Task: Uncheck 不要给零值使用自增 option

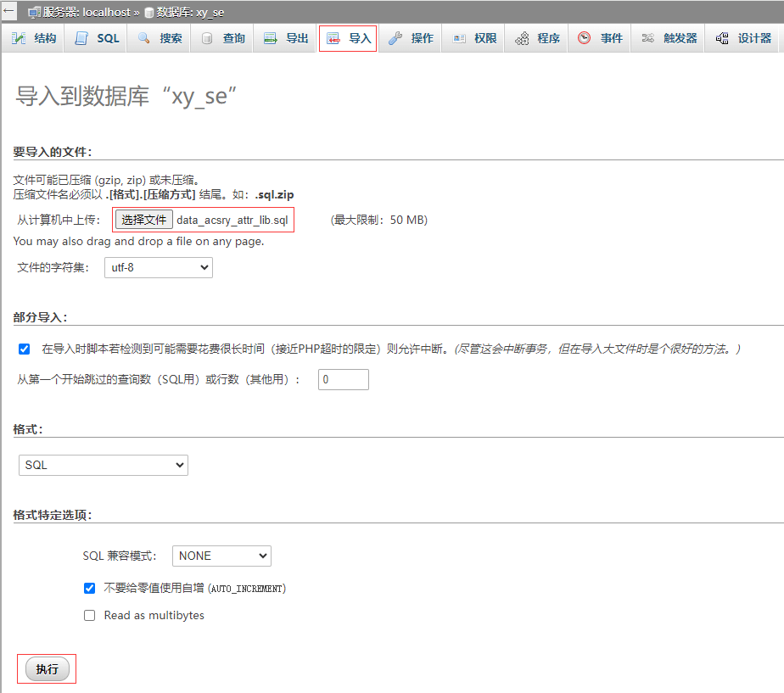Action: 89,588
